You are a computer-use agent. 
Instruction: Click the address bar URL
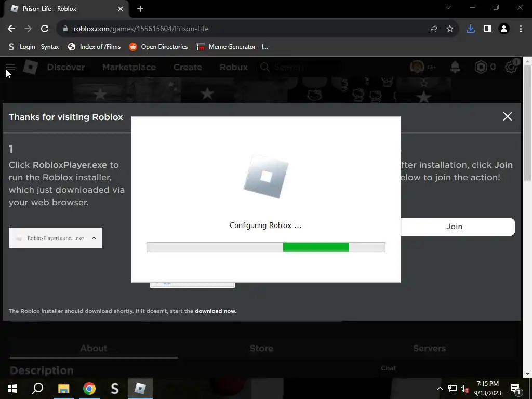[x=141, y=29]
